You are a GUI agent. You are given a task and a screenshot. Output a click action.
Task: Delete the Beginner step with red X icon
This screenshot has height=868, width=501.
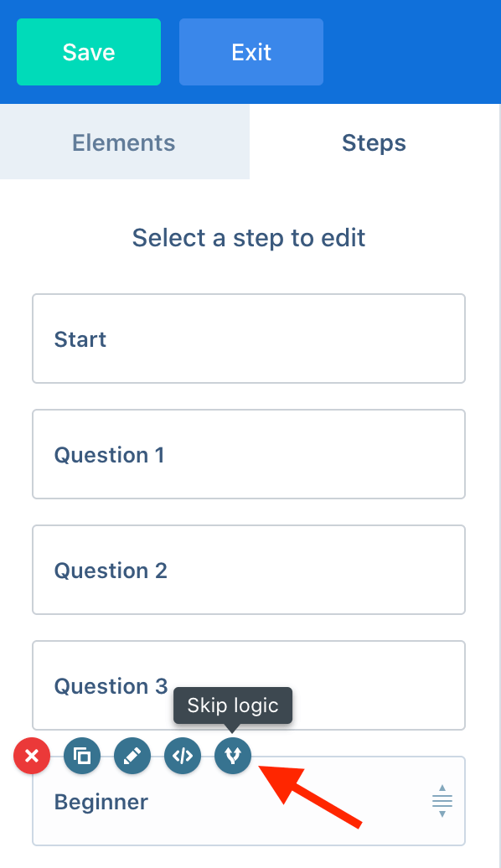click(32, 755)
